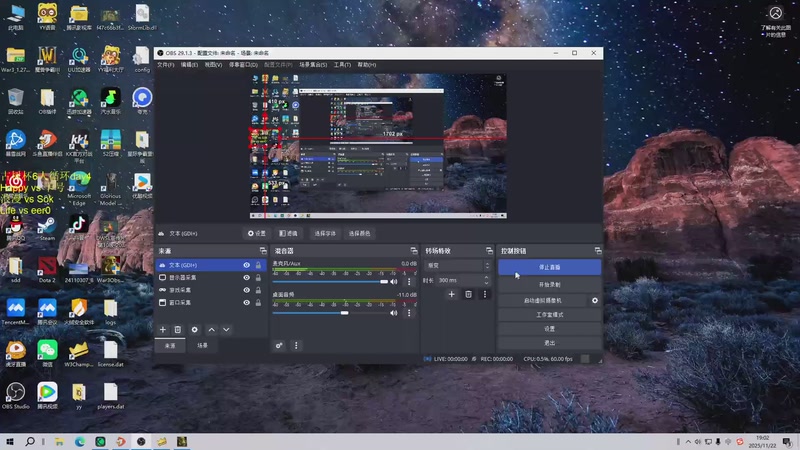This screenshot has width=800, height=450.
Task: Click the remove source trash icon
Action: click(x=178, y=329)
